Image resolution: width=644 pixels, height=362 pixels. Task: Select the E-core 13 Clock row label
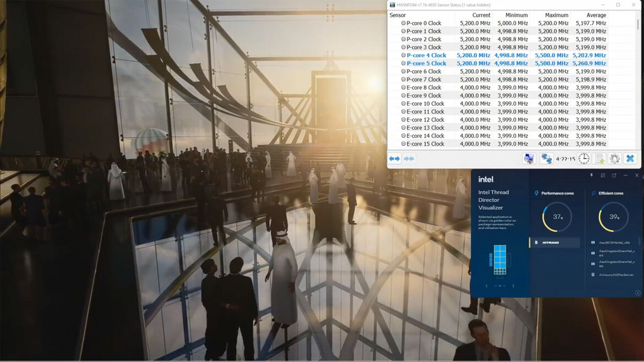coord(425,128)
